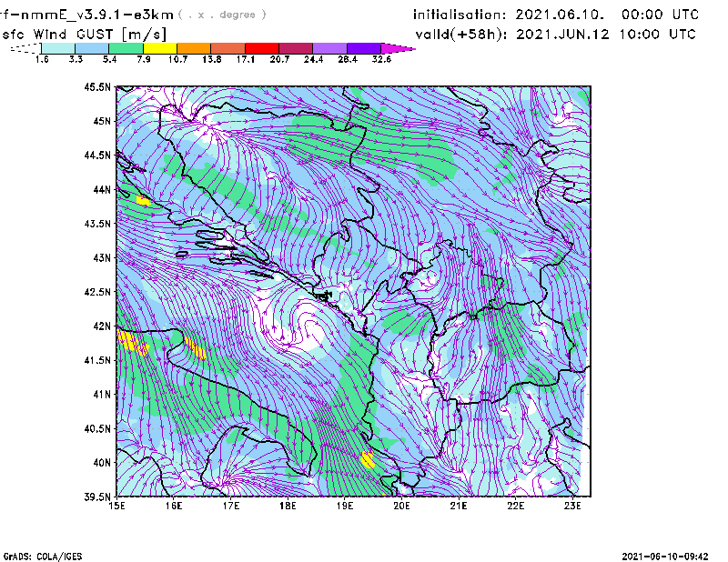Click the 40.5N latitude label
The width and height of the screenshot is (728, 562).
pyautogui.click(x=97, y=429)
